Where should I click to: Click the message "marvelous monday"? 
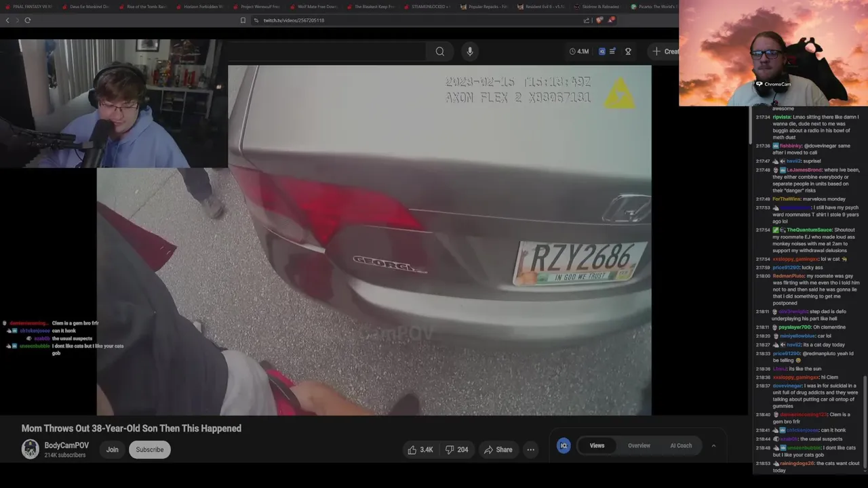coord(824,199)
